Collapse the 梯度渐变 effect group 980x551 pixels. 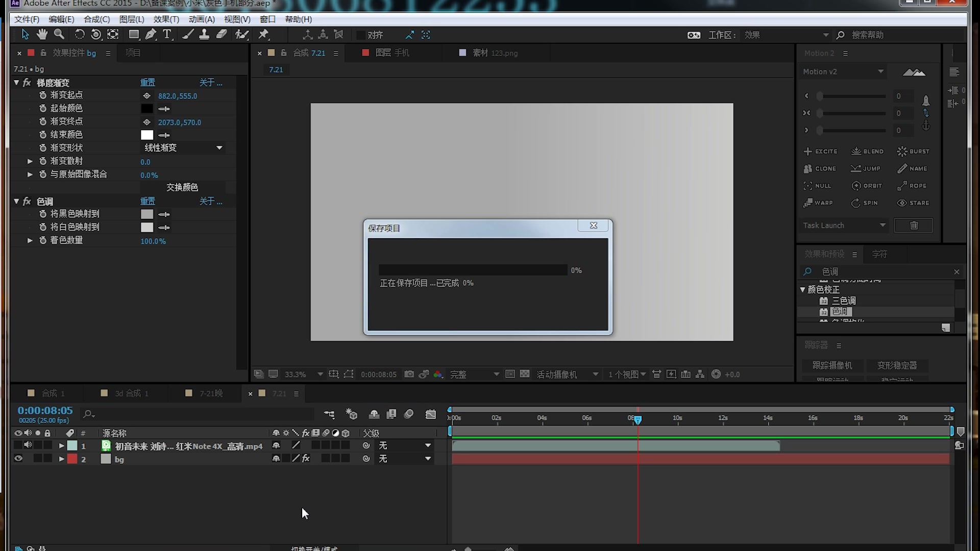click(x=16, y=82)
